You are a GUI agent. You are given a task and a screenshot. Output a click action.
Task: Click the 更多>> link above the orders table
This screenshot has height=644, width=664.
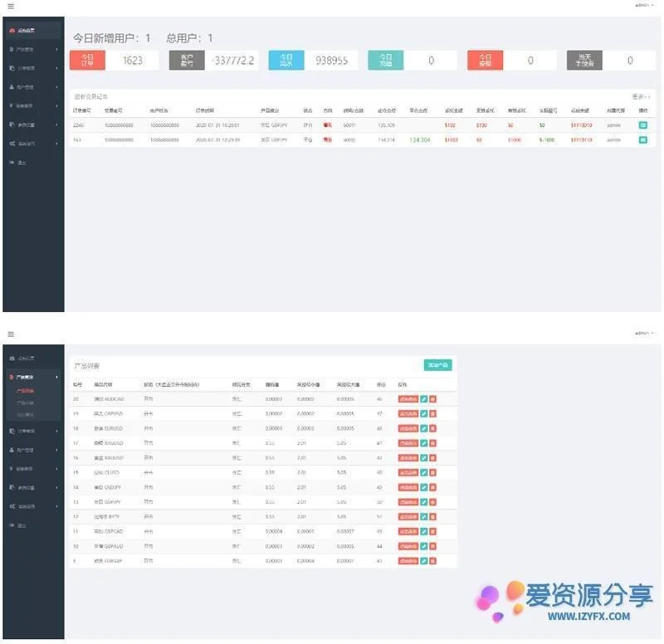tap(641, 96)
